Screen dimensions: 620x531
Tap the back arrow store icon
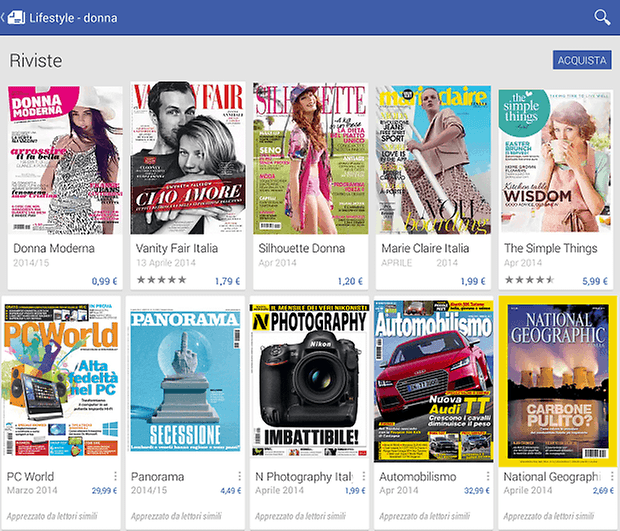tap(13, 18)
